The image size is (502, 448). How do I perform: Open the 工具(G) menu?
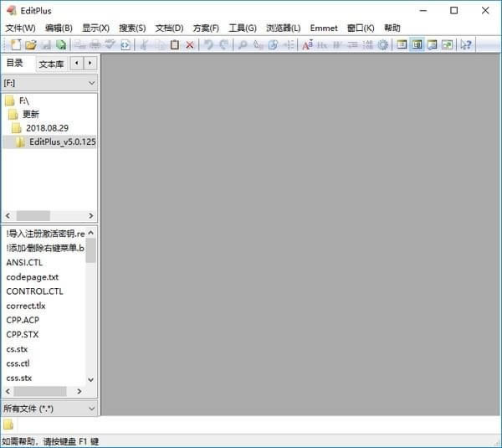click(x=243, y=28)
